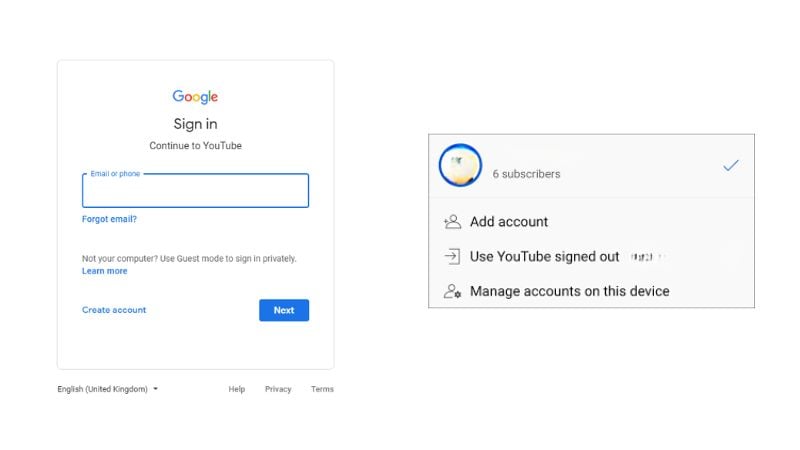Click the blue checkmark on selected account

[730, 166]
